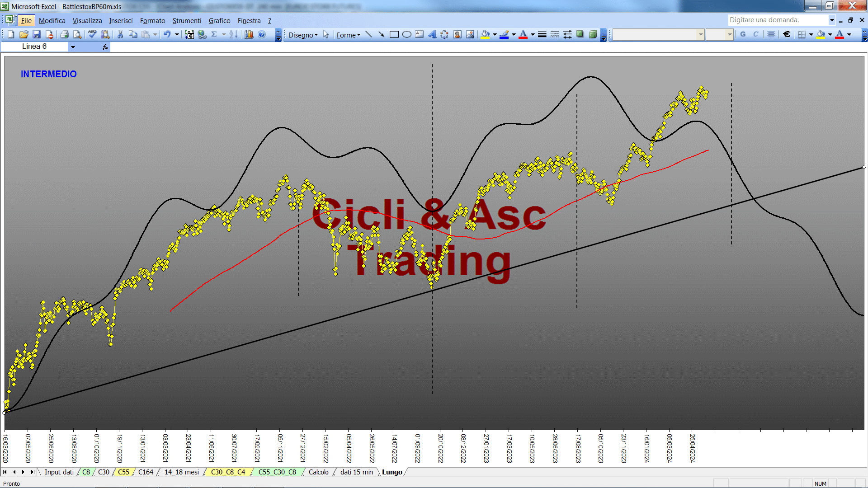The width and height of the screenshot is (868, 488).
Task: Jump to the last sheet tab arrow
Action: [x=32, y=472]
